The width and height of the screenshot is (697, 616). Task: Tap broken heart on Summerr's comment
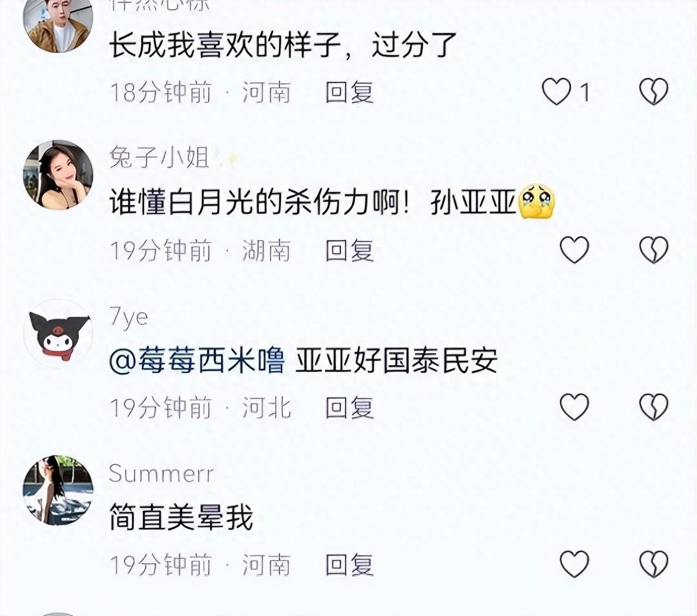point(653,564)
